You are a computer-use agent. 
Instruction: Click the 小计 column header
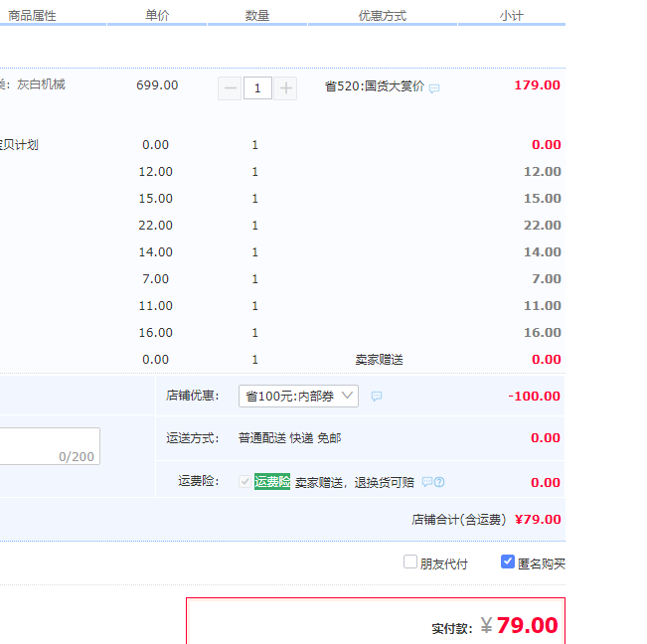[x=512, y=16]
